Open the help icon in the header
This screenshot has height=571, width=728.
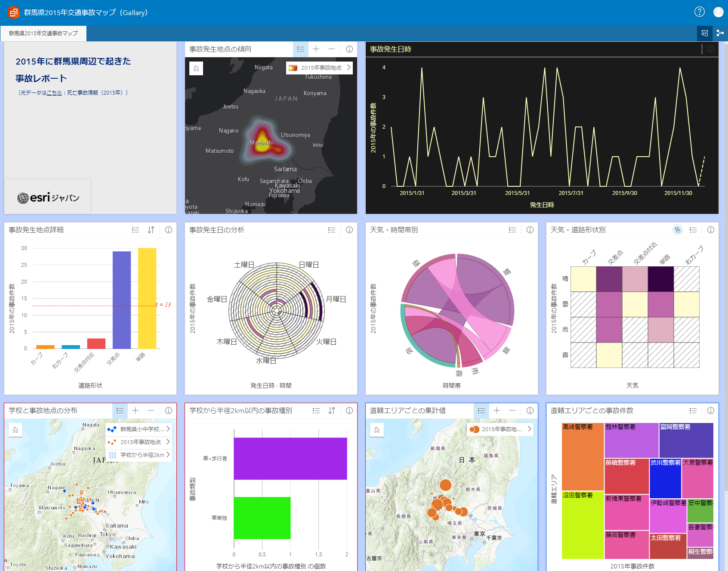click(x=700, y=12)
